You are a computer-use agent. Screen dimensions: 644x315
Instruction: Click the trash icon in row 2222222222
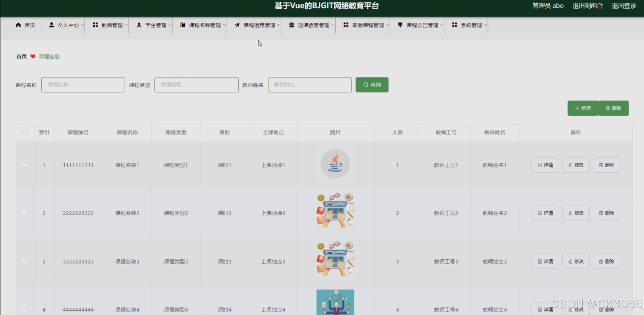point(601,213)
